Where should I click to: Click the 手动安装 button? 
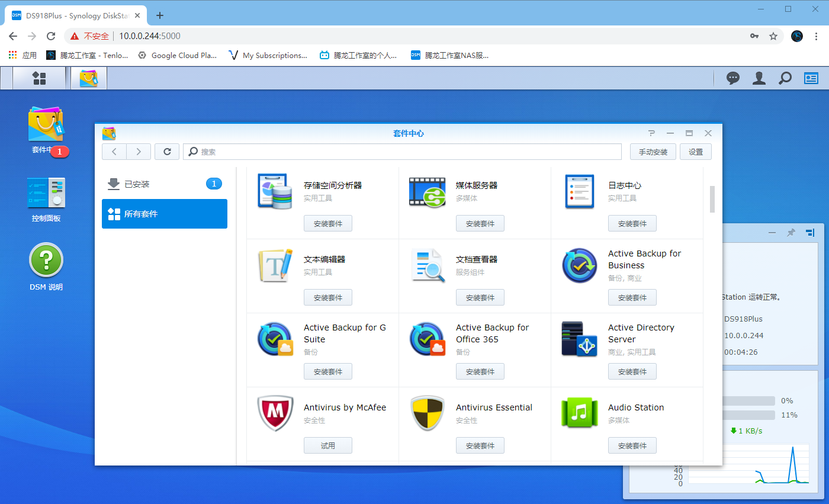[653, 152]
